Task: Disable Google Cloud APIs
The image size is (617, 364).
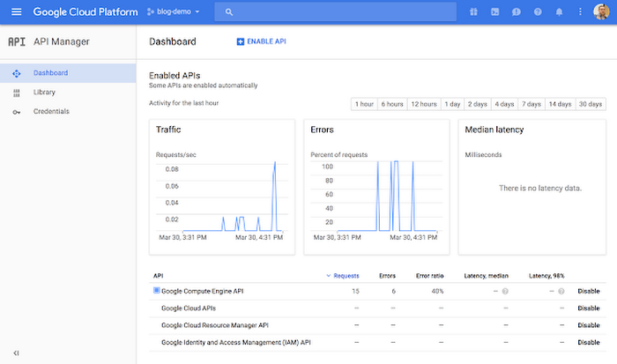Action: (589, 308)
